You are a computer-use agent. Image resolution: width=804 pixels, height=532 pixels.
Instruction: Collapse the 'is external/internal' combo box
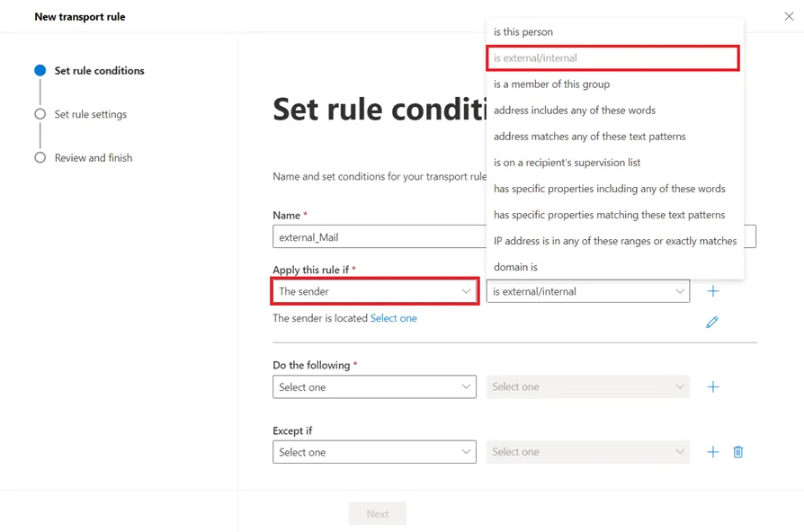[587, 291]
